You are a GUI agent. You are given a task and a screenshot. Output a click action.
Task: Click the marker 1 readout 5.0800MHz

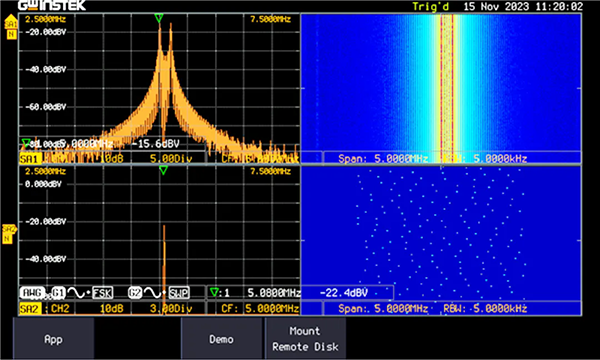[x=274, y=293]
